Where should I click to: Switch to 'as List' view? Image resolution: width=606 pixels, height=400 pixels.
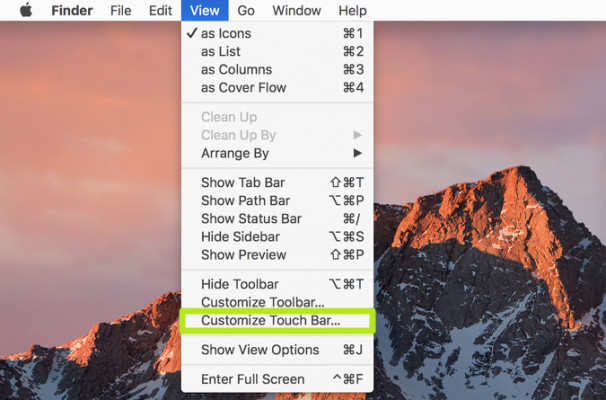click(222, 51)
